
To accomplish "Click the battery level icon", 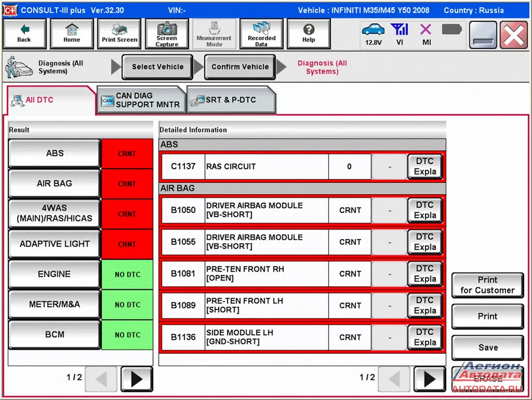I will 452,30.
